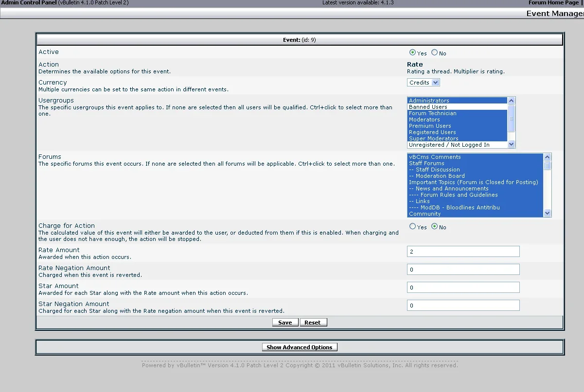Select -- Staff Discussion forum entry

tap(476, 170)
